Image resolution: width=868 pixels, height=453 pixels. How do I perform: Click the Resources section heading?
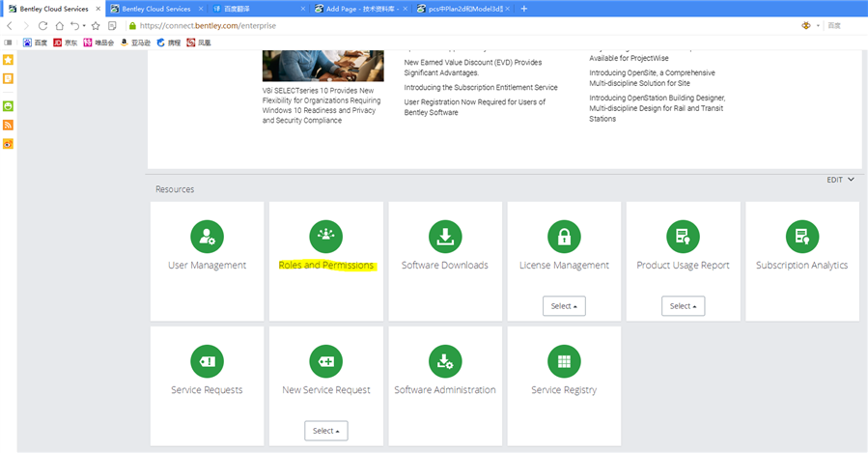tap(175, 189)
